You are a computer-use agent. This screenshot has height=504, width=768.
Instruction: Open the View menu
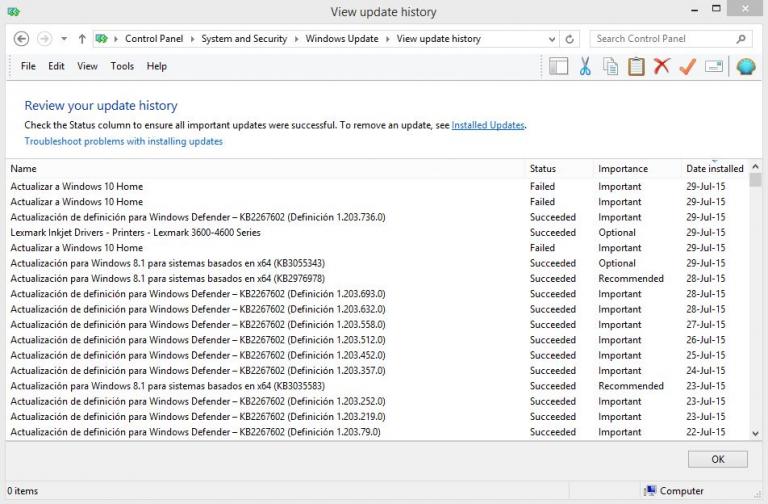coord(87,66)
